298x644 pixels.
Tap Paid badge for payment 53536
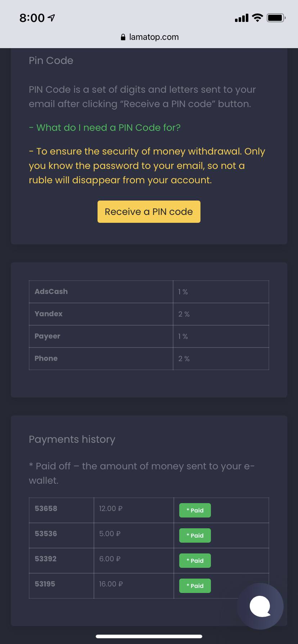[195, 535]
